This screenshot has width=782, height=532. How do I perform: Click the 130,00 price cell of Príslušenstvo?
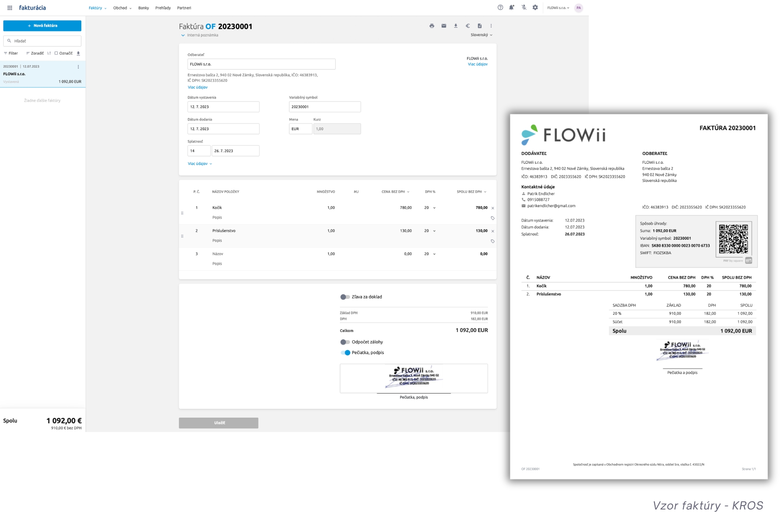[x=406, y=231]
